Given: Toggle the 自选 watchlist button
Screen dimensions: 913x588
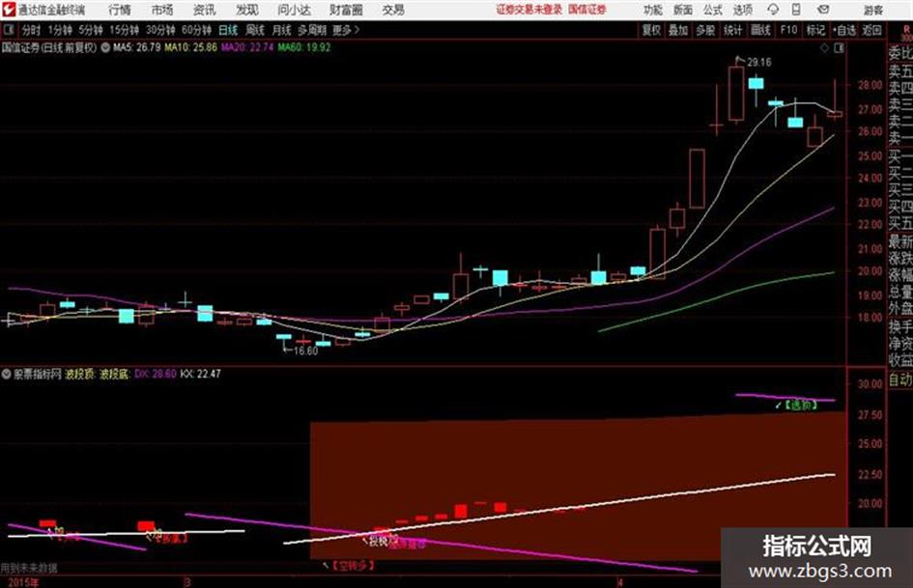Looking at the screenshot, I should [x=844, y=30].
